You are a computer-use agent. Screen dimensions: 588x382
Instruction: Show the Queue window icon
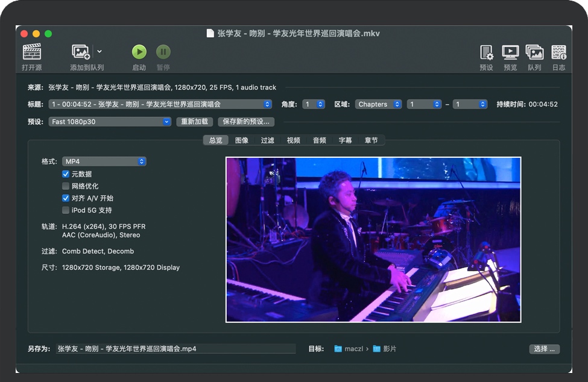[534, 52]
